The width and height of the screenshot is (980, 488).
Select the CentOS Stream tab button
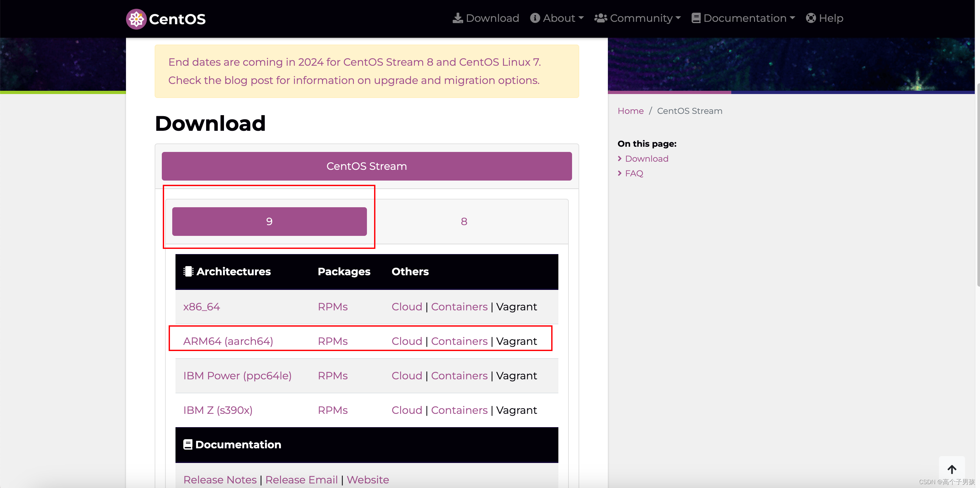point(366,166)
